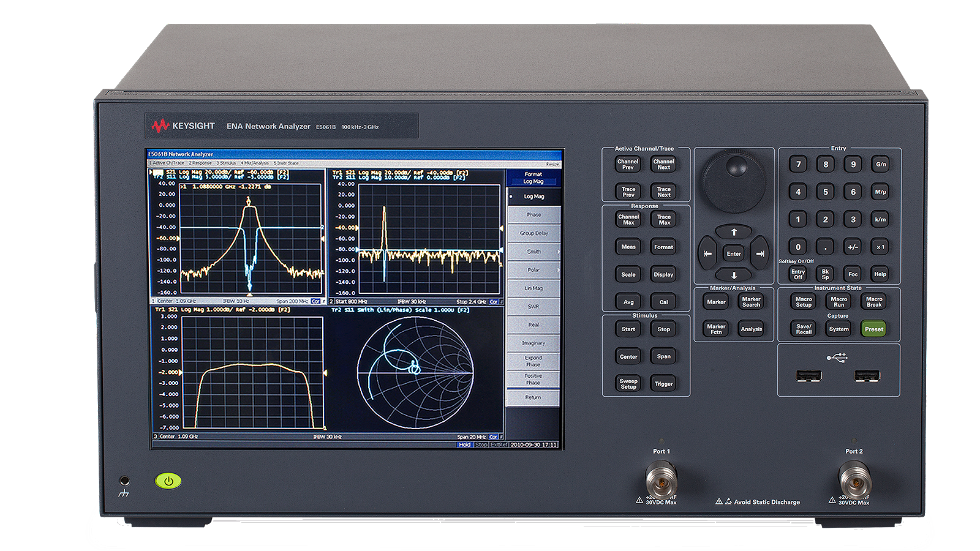Image resolution: width=980 pixels, height=551 pixels.
Task: Push the right arrow navigation key
Action: tap(760, 253)
